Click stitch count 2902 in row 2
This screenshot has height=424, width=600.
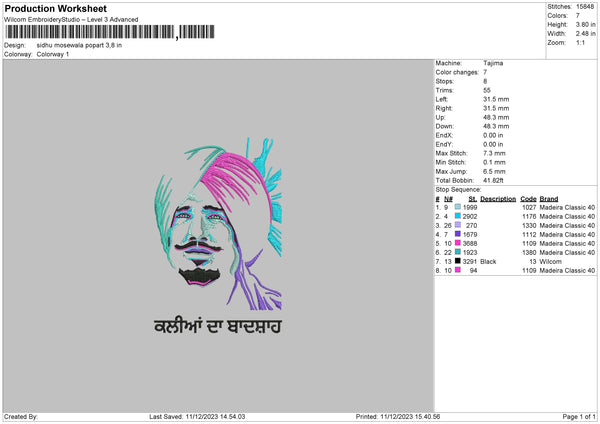click(470, 216)
